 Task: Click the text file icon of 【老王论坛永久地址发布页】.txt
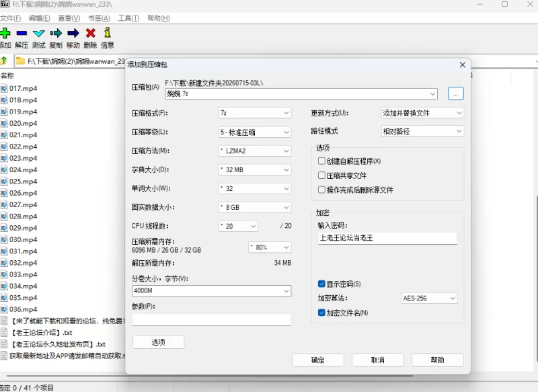coord(4,344)
